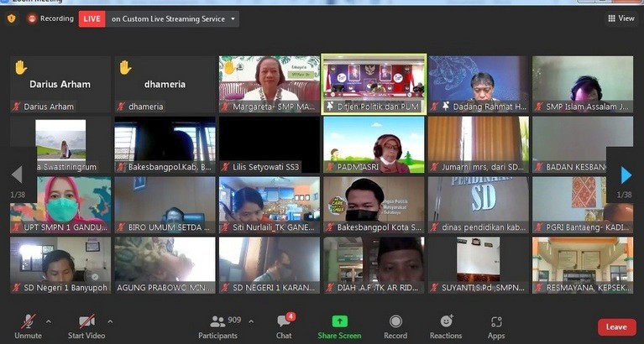Click the red LIVE indicator badge
The image size is (644, 344).
[x=92, y=18]
